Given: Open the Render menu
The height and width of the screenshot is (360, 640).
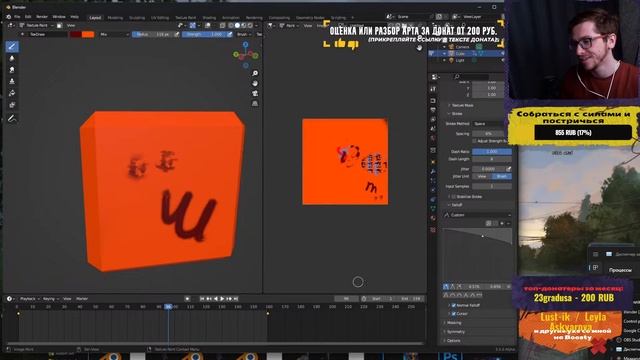Looking at the screenshot, I should (x=42, y=17).
